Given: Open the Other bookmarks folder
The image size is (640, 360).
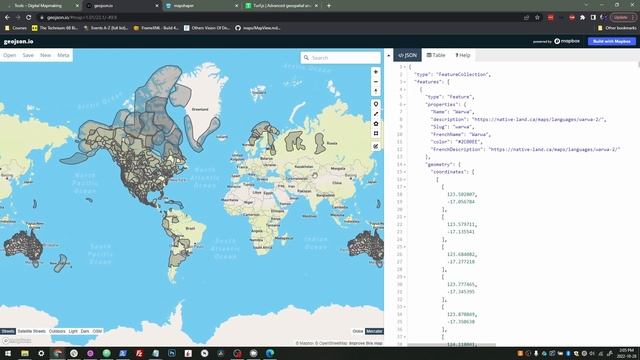Looking at the screenshot, I should [617, 28].
